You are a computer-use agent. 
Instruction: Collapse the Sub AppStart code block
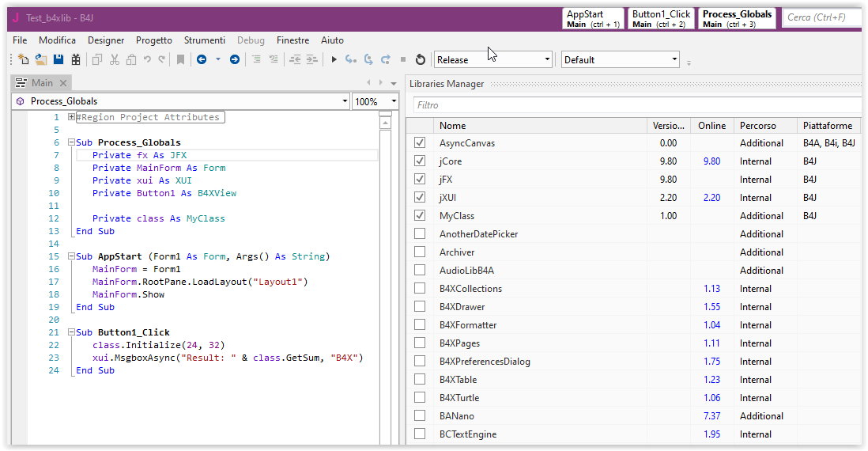click(x=71, y=256)
